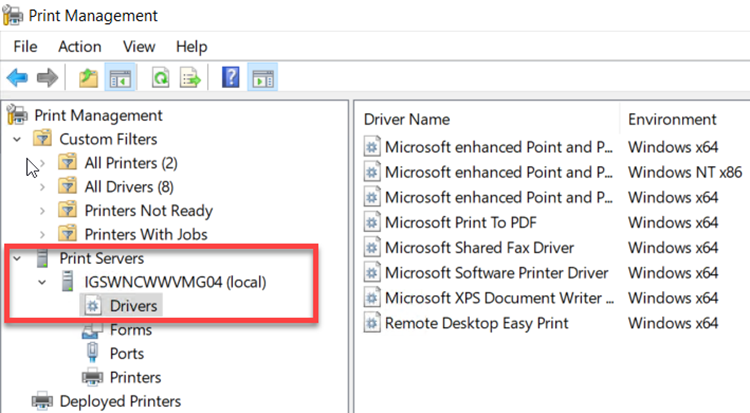Open the Action menu
Screen dimensions: 750x413
point(79,46)
